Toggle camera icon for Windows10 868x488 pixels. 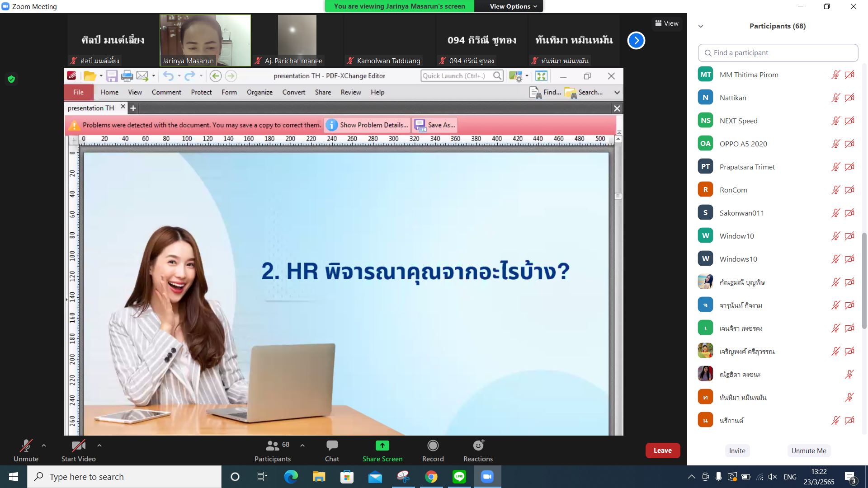849,259
